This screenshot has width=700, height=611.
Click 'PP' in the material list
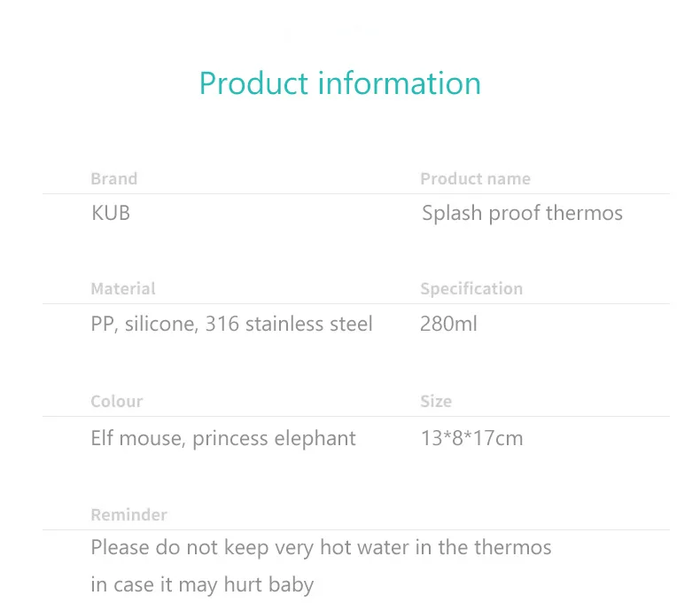(x=102, y=325)
